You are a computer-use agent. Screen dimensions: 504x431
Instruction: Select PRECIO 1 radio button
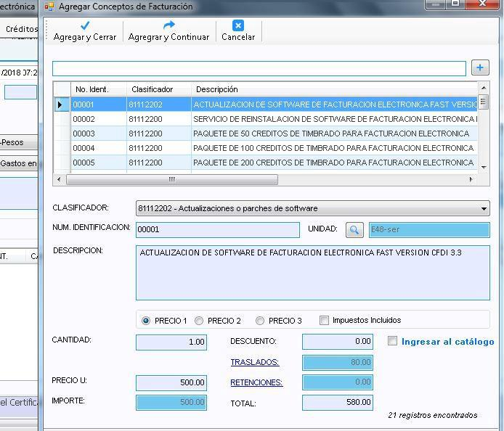tap(145, 321)
